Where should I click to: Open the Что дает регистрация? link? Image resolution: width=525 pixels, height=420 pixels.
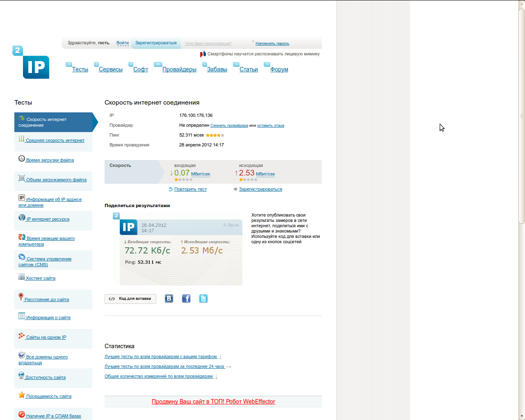coord(208,43)
